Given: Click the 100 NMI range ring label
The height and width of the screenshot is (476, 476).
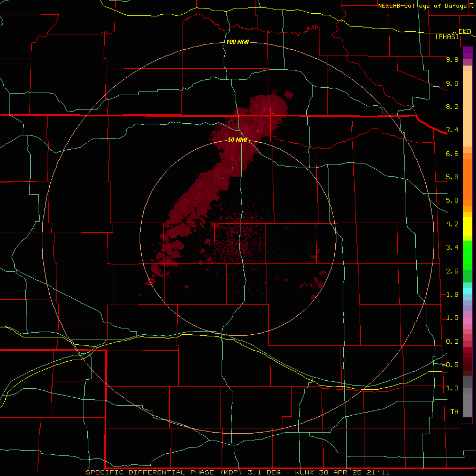Looking at the screenshot, I should coord(237,42).
